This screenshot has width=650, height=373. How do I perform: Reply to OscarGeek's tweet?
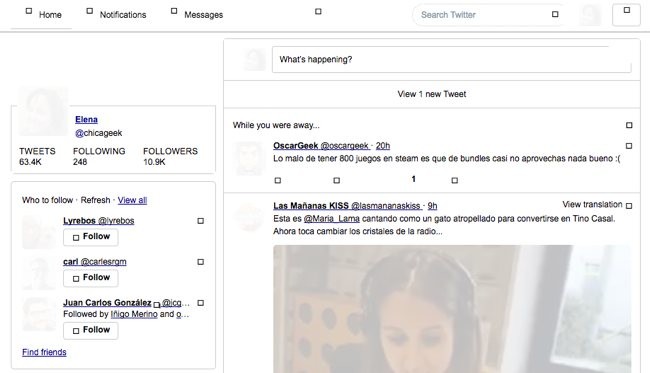point(278,180)
